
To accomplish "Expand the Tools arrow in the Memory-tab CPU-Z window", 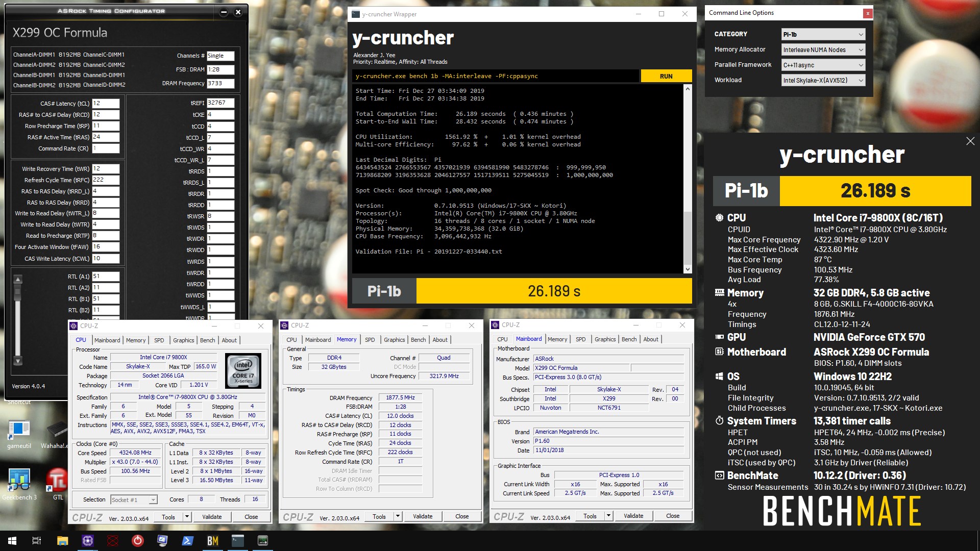I will [x=398, y=516].
